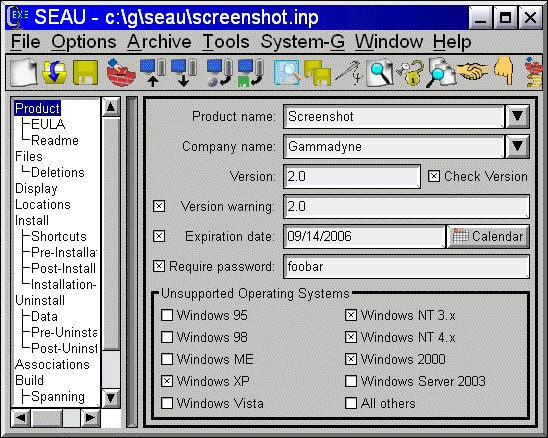This screenshot has height=438, width=548.
Task: Open the File menu
Action: [26, 42]
